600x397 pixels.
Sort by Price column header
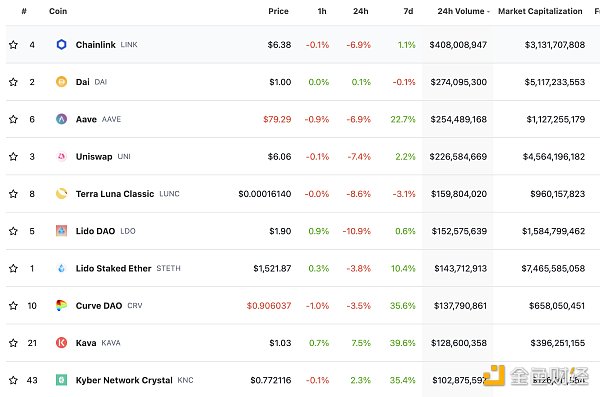[x=278, y=11]
